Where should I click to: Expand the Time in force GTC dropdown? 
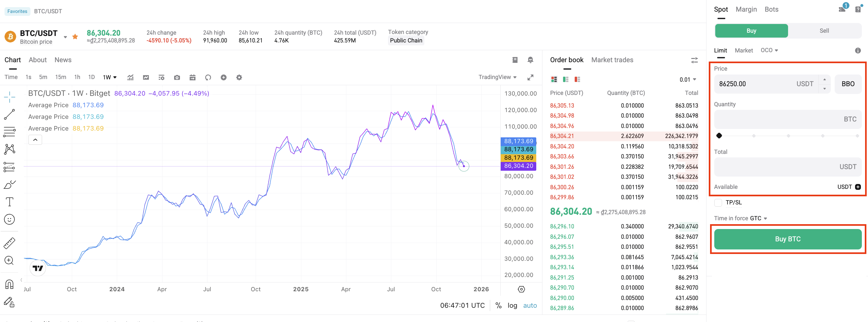pos(758,218)
